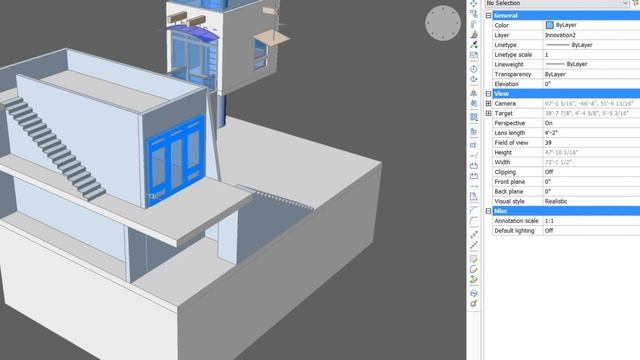Click the General section header
The image size is (640, 360).
click(566, 16)
